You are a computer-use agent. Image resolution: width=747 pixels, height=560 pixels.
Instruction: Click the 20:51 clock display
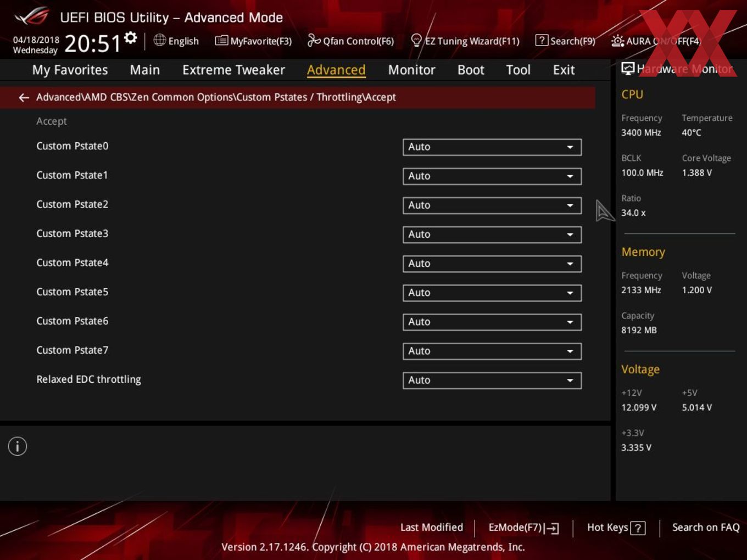(92, 43)
